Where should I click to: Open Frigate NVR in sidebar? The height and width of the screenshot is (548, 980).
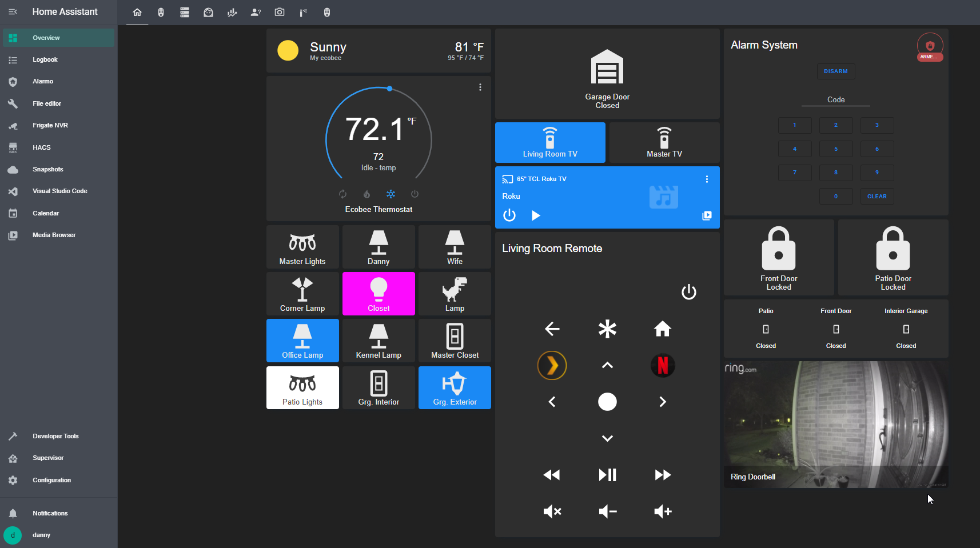58,126
